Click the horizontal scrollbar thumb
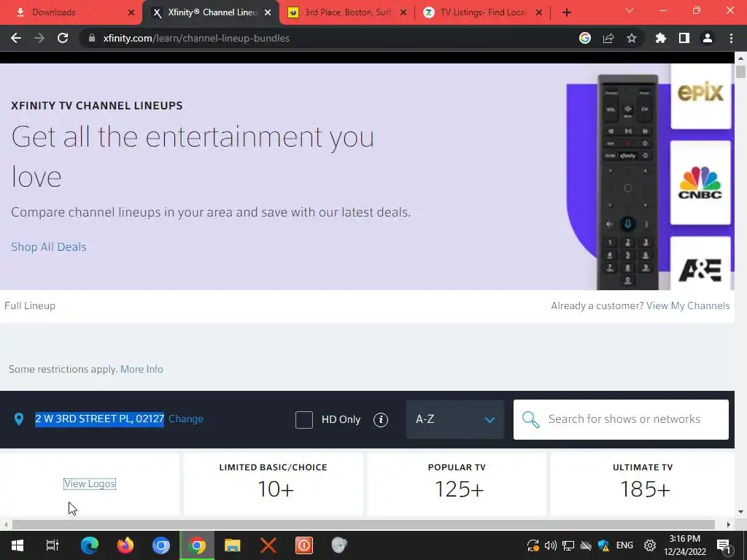The image size is (747, 560). [363, 524]
